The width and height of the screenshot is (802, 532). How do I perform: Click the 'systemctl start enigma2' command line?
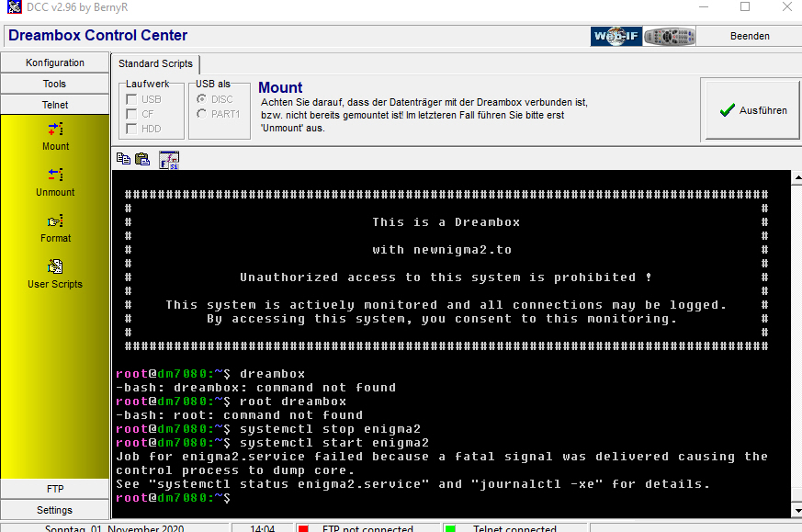[272, 443]
